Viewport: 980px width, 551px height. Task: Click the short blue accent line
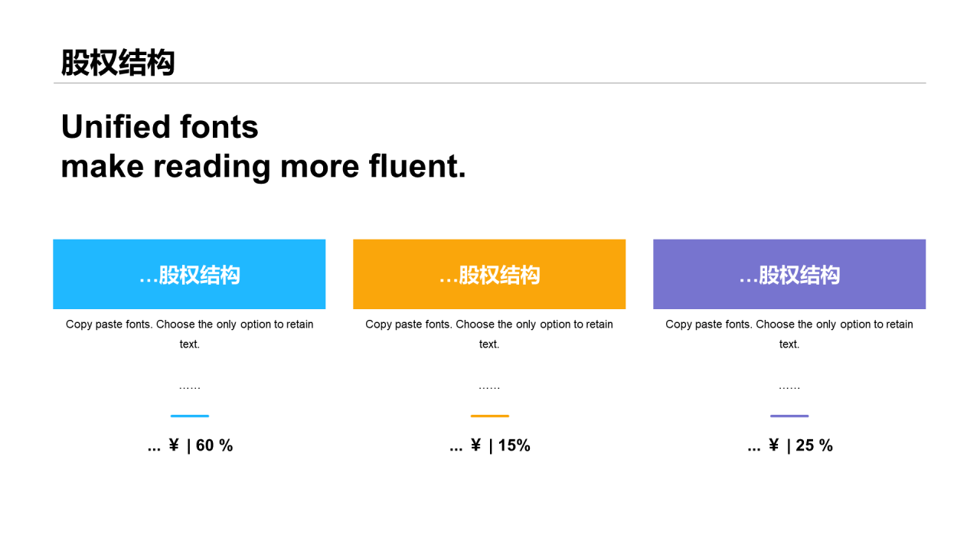(189, 416)
